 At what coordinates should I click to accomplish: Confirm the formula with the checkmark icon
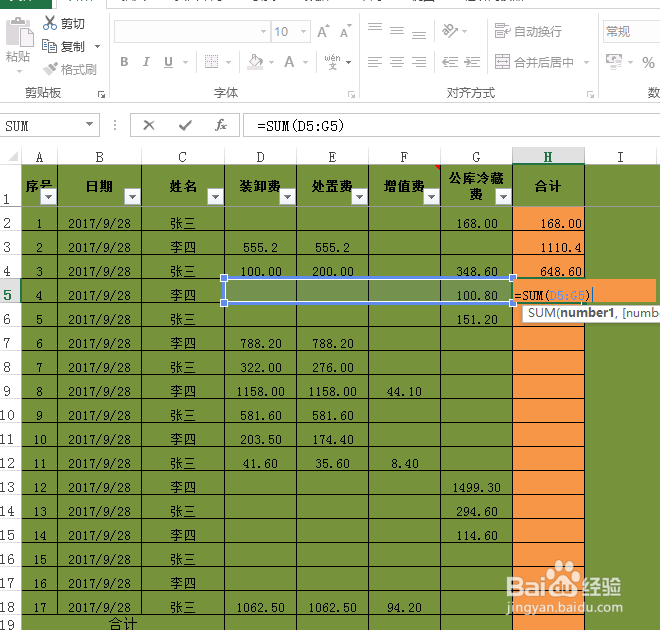pos(185,125)
